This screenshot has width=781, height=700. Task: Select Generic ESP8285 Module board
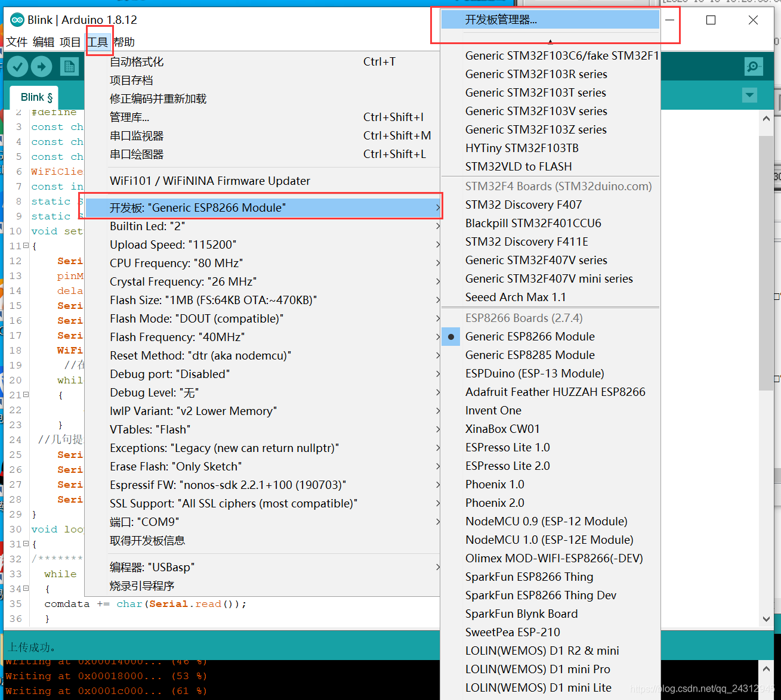pos(550,355)
